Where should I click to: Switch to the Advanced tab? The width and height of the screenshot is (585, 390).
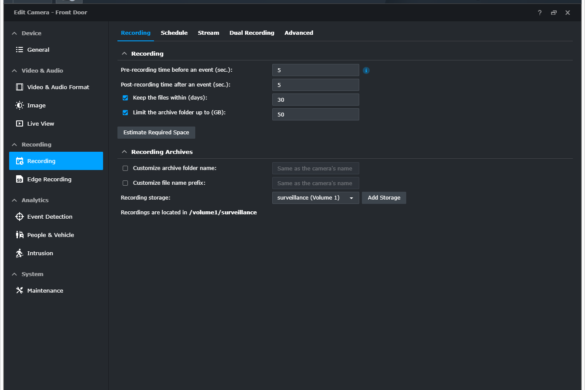pos(298,33)
